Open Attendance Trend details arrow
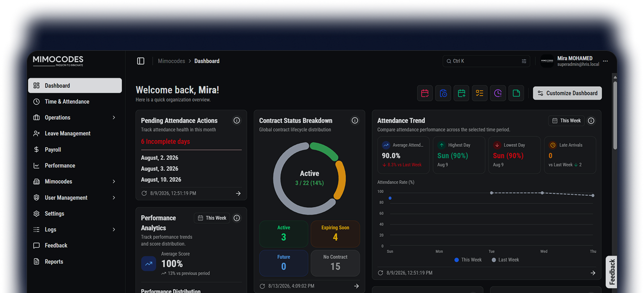 593,273
